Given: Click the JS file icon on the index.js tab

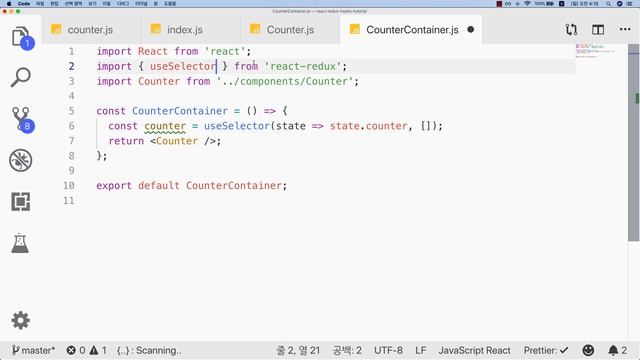Looking at the screenshot, I should click(x=156, y=29).
